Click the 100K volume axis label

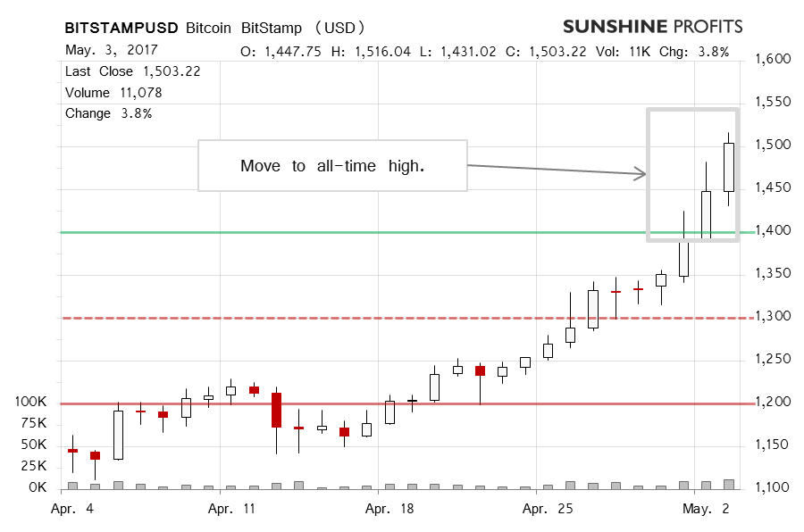click(x=29, y=403)
